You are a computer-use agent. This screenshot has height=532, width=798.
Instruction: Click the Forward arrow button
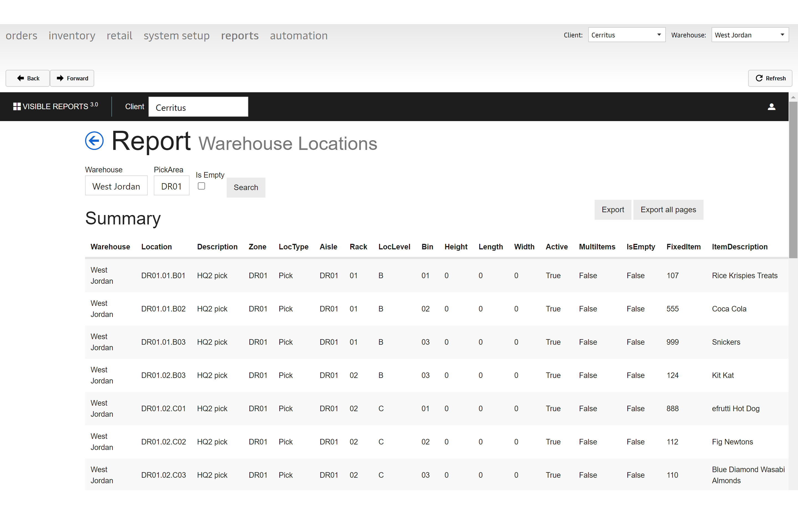pyautogui.click(x=72, y=78)
